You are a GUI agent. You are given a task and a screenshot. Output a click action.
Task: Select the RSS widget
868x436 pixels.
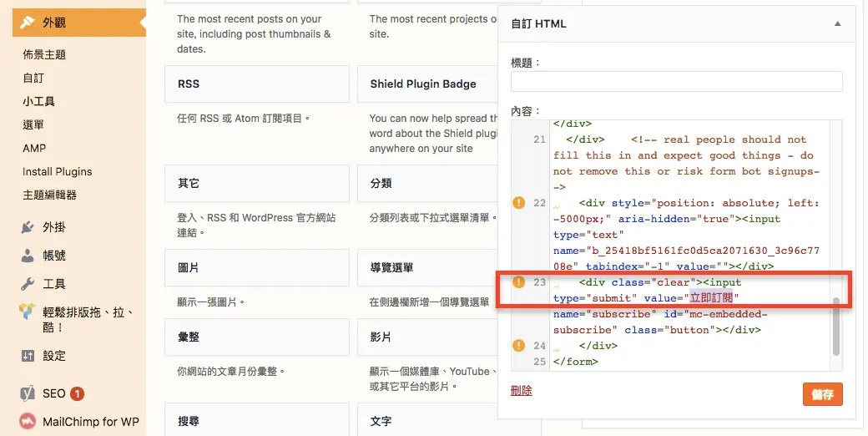pos(257,84)
